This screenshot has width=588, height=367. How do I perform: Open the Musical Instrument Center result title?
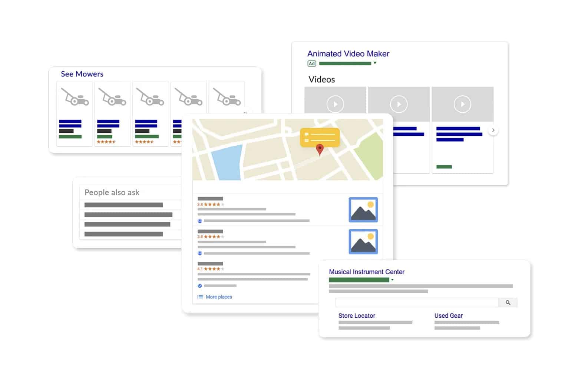tap(367, 272)
